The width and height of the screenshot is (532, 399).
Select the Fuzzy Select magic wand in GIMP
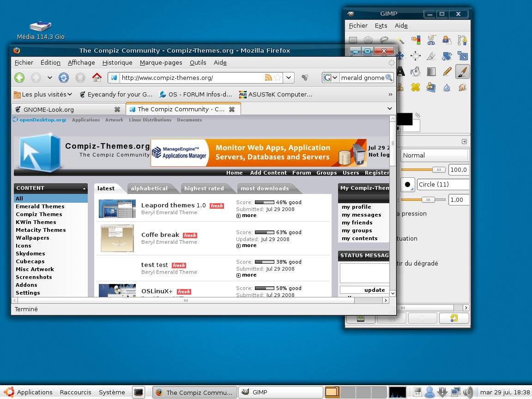pos(400,40)
